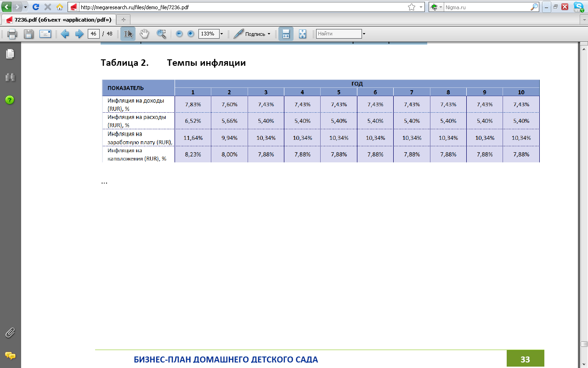Go back with the browser Back arrow
The width and height of the screenshot is (588, 368).
(x=7, y=7)
